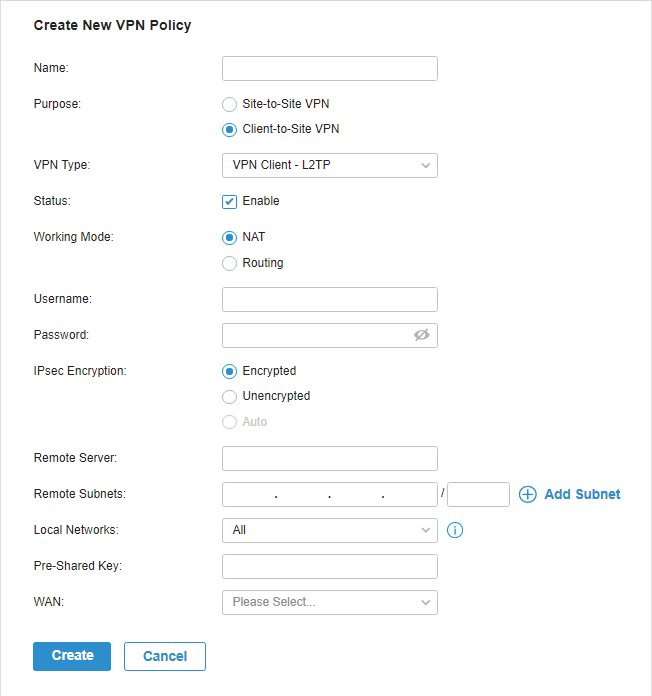Focus the Remote Server field
The height and width of the screenshot is (696, 652).
pyautogui.click(x=330, y=459)
